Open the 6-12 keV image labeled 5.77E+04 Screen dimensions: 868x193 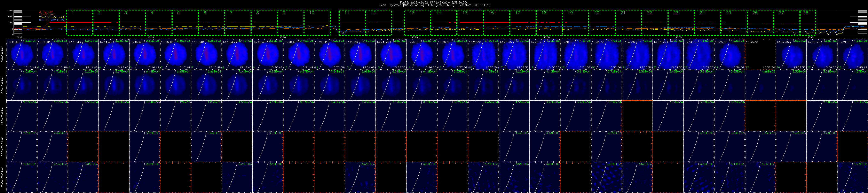coord(114,85)
